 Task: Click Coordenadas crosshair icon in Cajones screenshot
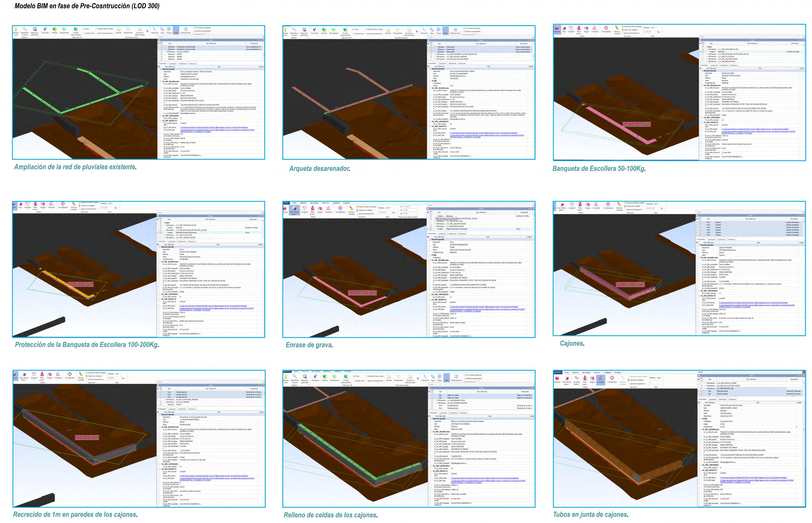point(608,205)
